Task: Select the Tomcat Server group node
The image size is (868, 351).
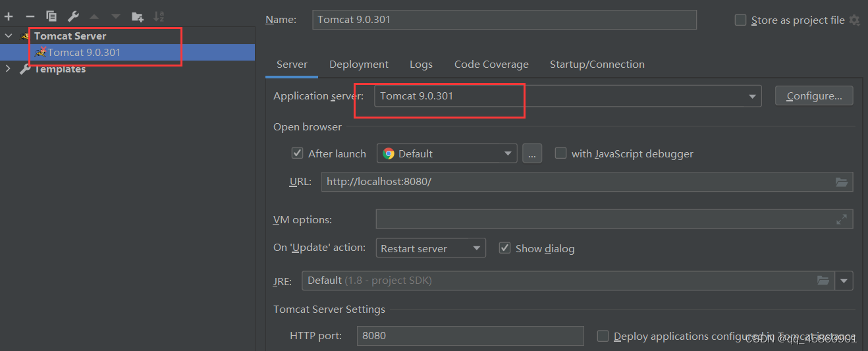Action: click(x=70, y=36)
